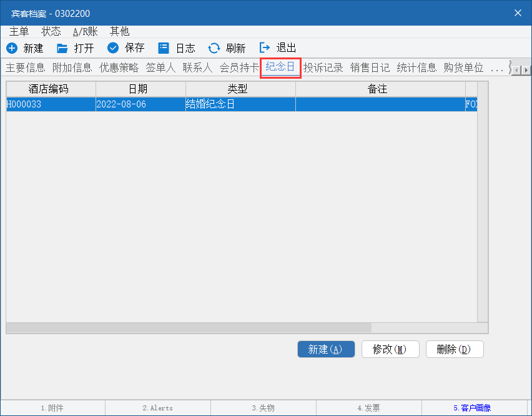
Task: Sort by the 酒店编码 column header
Action: (51, 89)
